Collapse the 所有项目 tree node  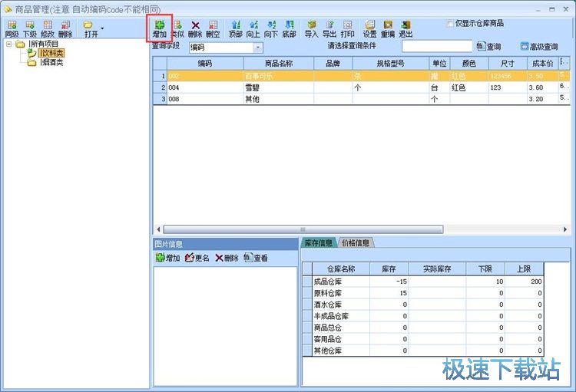(8, 44)
